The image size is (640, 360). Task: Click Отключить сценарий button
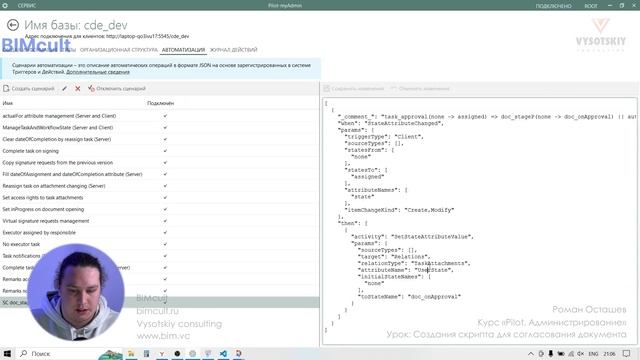click(x=117, y=89)
